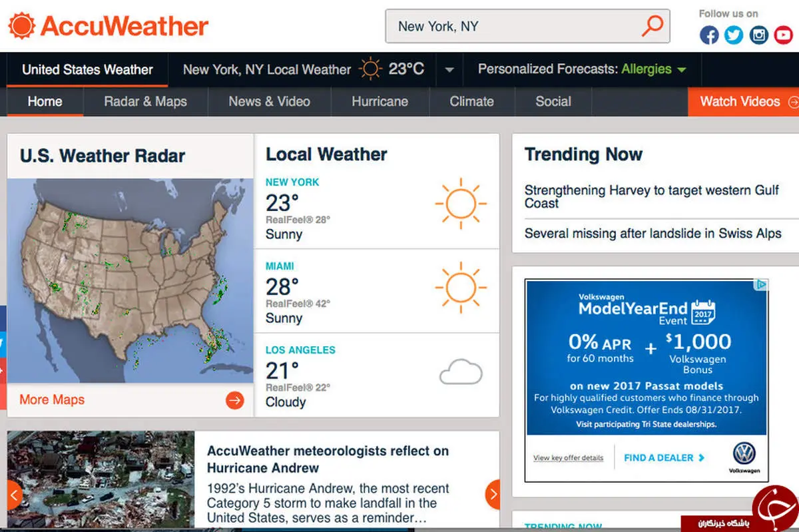Click the AccuWeather sun logo
Viewport: 799px width, 532px height.
point(21,27)
